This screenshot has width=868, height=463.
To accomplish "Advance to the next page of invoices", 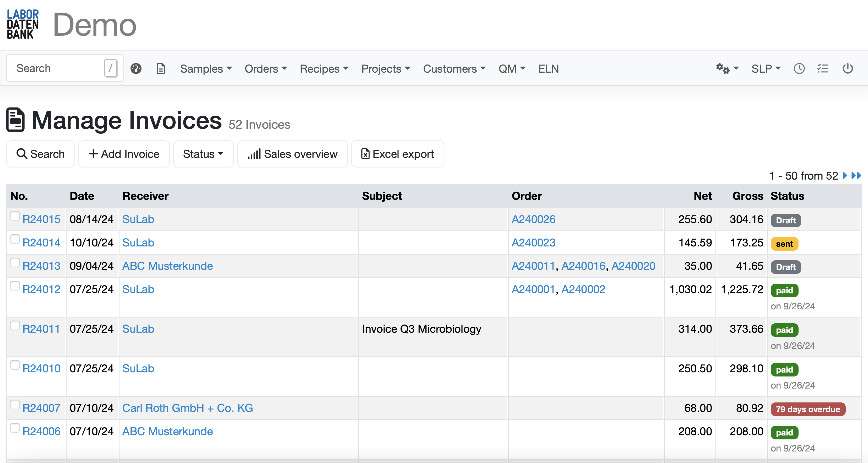I will 845,176.
